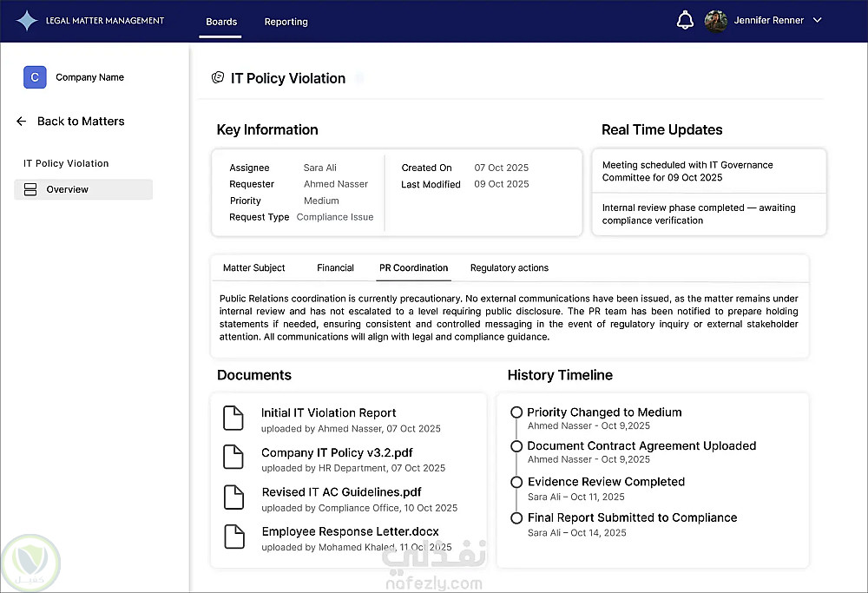Click the Legal Matter Management star logo
The height and width of the screenshot is (593, 868).
click(27, 21)
